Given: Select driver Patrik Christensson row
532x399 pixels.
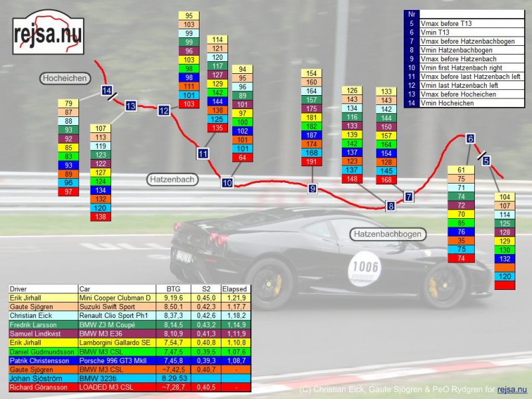Looking at the screenshot, I should click(130, 360).
